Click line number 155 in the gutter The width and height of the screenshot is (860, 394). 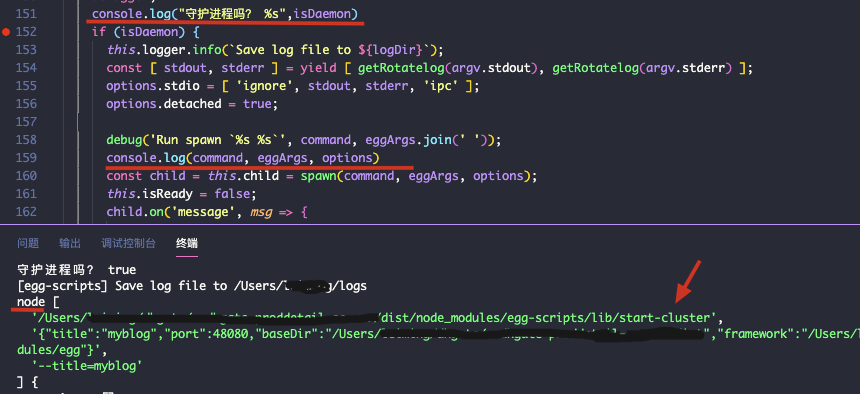pyautogui.click(x=26, y=86)
